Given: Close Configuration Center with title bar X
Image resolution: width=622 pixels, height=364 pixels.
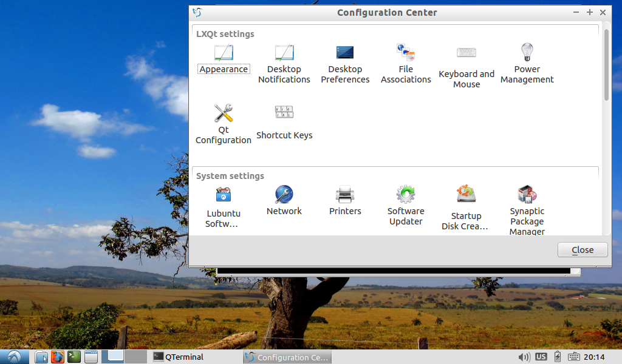Looking at the screenshot, I should [x=603, y=12].
